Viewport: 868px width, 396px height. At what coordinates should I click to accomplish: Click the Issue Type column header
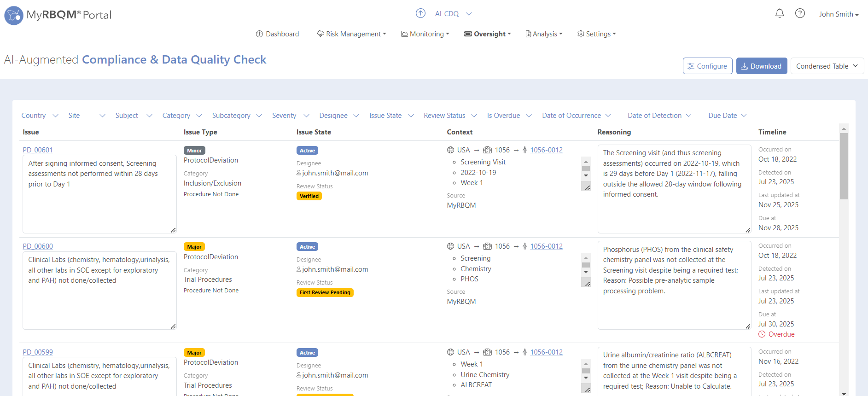point(200,132)
